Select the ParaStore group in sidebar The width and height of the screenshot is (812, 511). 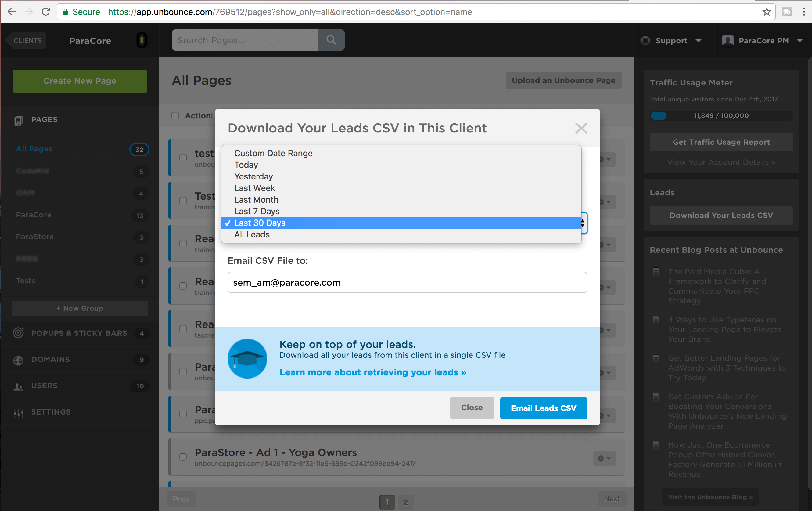pyautogui.click(x=35, y=237)
